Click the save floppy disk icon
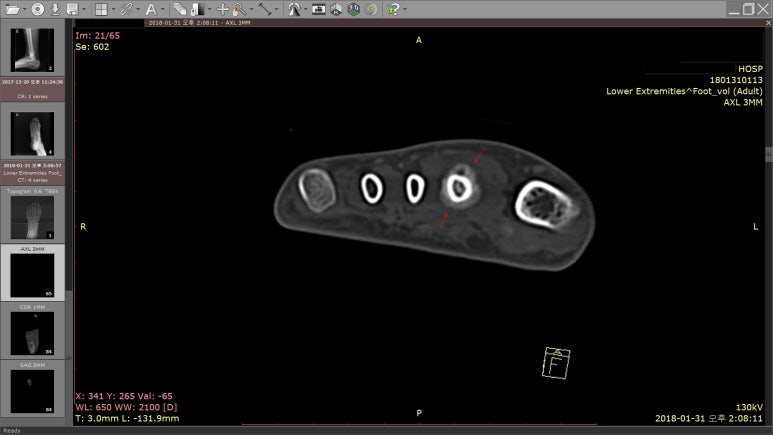773x435 pixels. point(73,9)
